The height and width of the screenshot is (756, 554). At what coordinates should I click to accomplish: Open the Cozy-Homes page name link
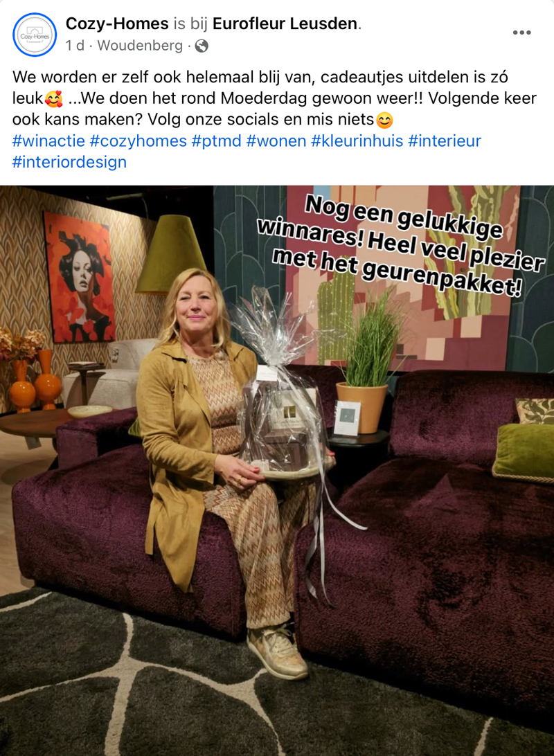coord(117,23)
